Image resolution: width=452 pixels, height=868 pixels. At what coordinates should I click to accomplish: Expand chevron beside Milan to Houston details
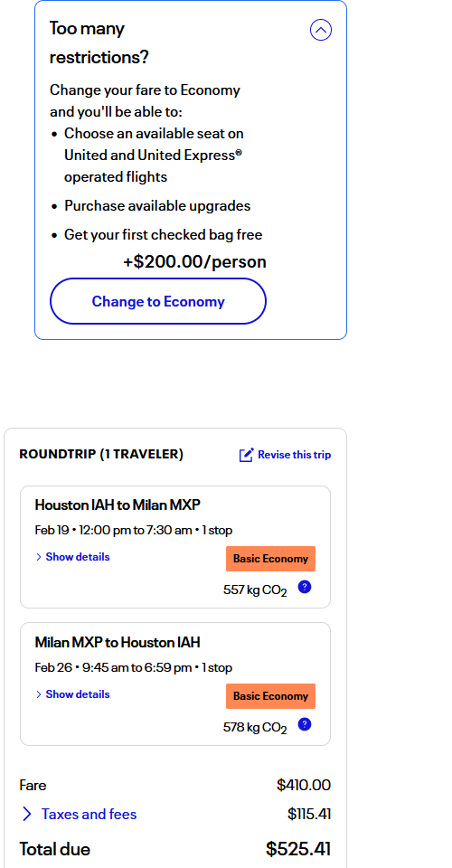39,694
